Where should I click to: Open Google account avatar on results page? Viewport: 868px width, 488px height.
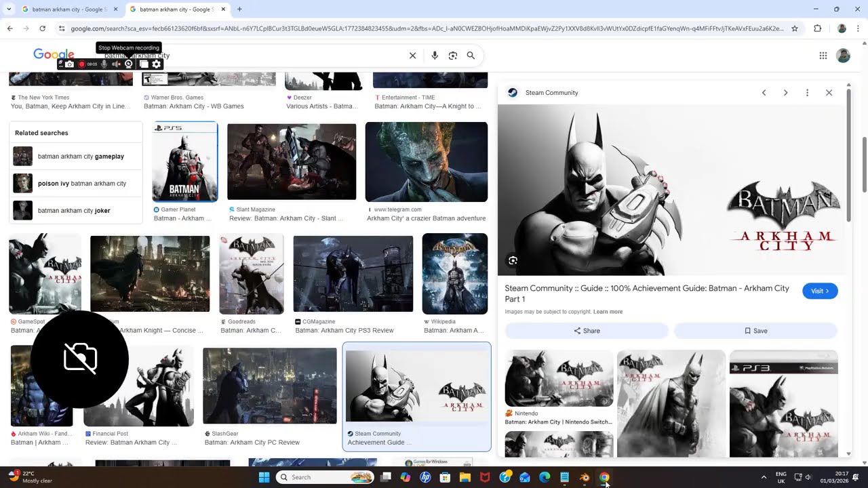pyautogui.click(x=844, y=56)
